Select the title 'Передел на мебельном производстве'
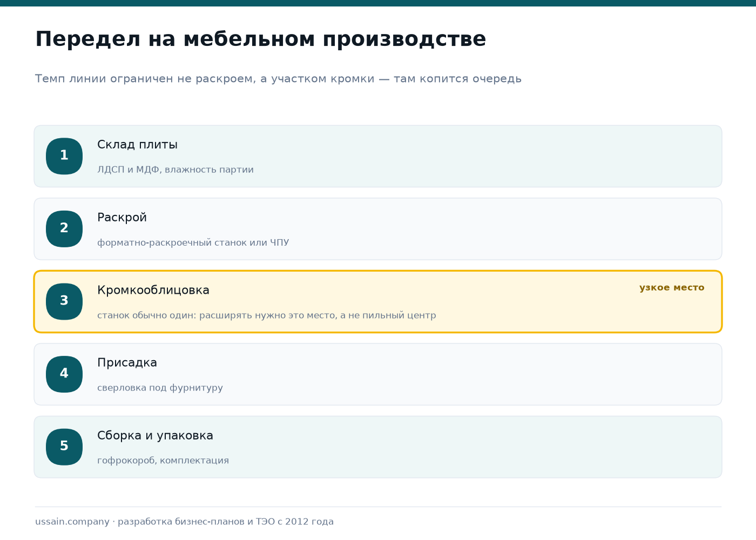 click(x=261, y=39)
